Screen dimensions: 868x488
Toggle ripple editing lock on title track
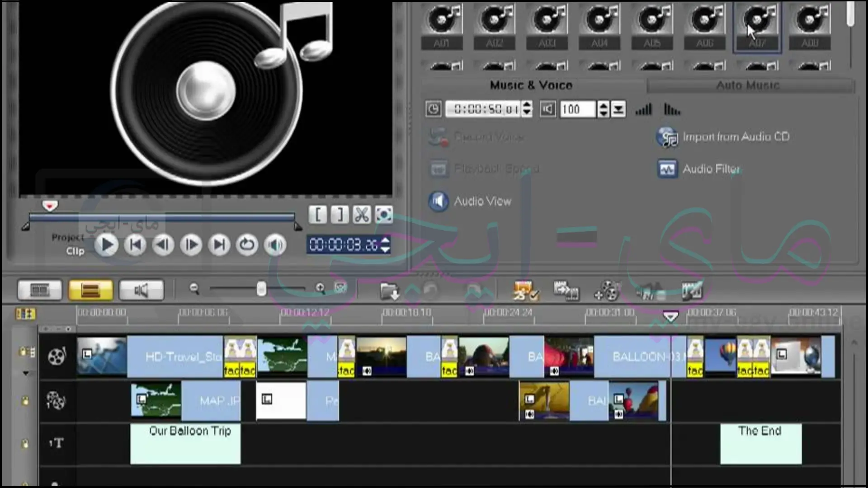[x=25, y=444]
